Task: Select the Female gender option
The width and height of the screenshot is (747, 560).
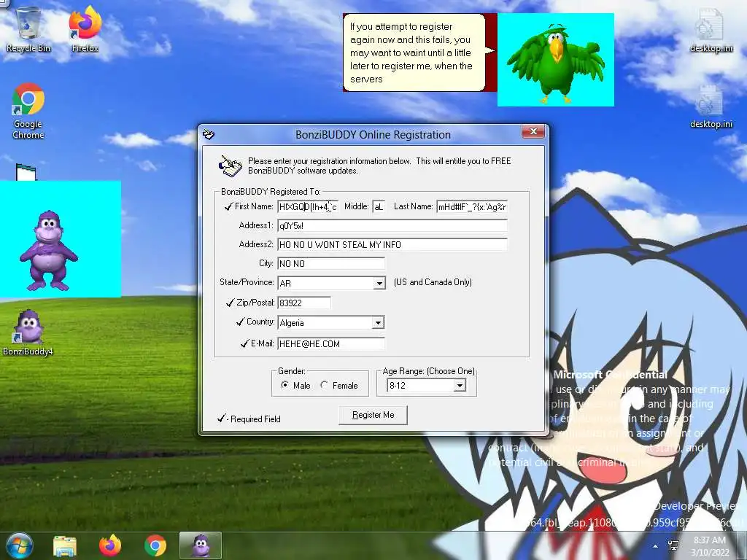Action: click(339, 385)
